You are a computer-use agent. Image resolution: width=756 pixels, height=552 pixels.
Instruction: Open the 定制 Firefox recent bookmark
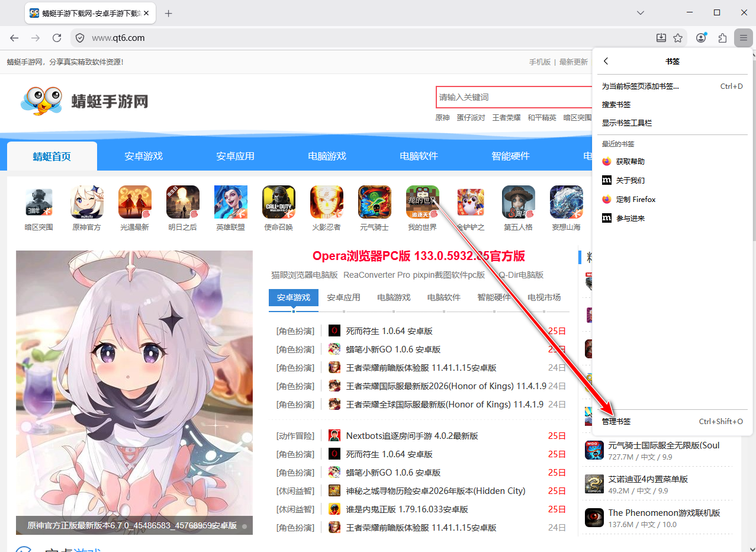click(672, 199)
